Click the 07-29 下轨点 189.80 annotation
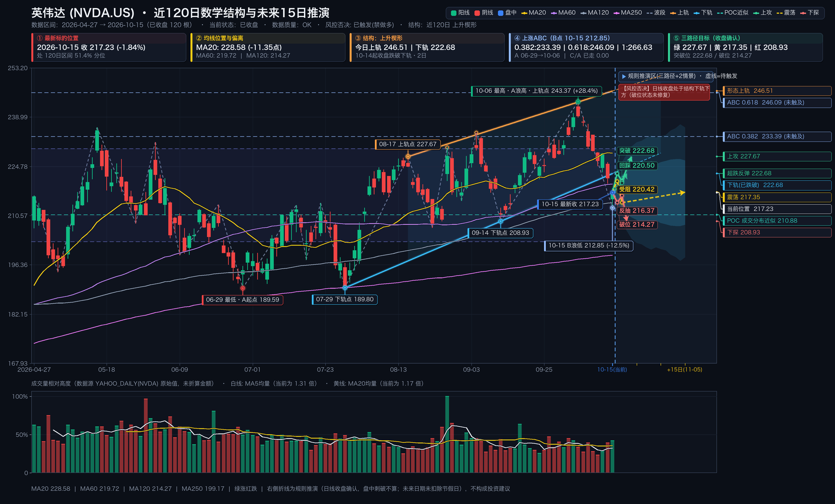835x504 pixels. pyautogui.click(x=344, y=299)
